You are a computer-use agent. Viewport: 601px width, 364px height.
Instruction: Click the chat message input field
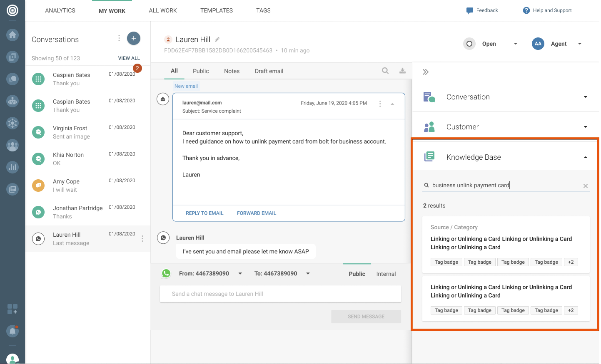coord(280,294)
